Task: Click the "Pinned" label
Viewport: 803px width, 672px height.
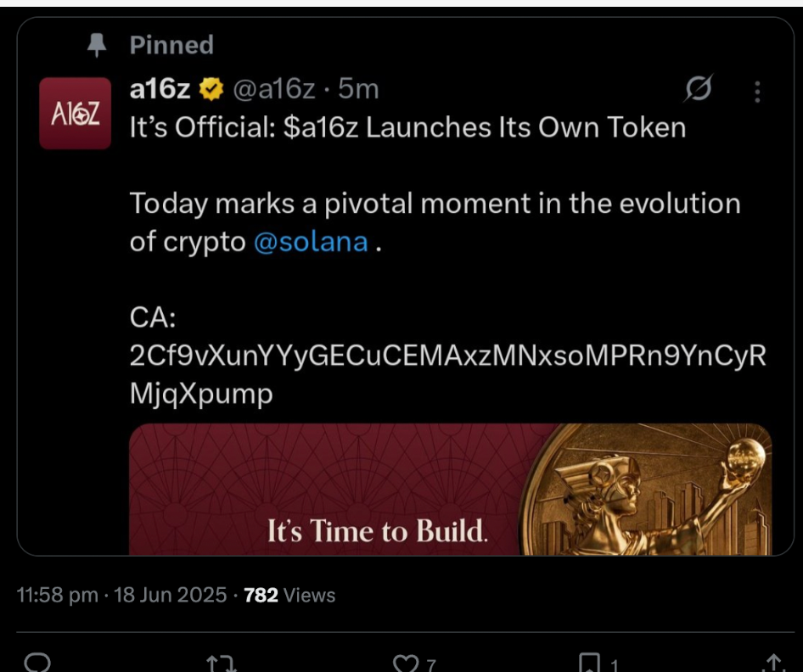Action: point(171,45)
